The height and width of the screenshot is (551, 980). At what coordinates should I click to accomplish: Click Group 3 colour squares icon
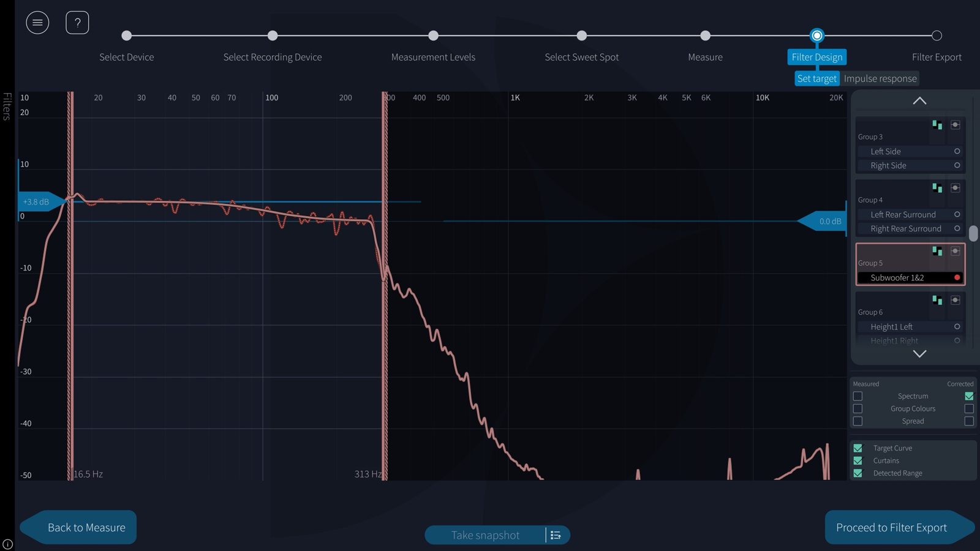(937, 125)
